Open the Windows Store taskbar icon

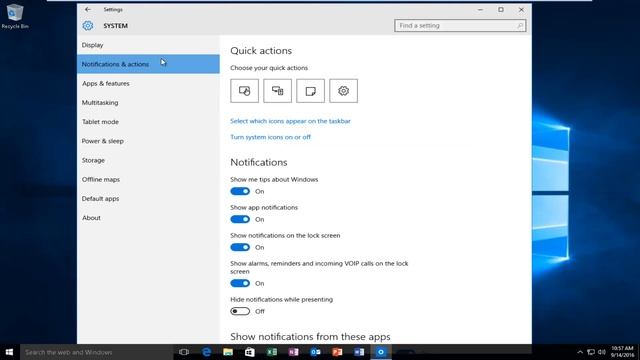point(250,352)
